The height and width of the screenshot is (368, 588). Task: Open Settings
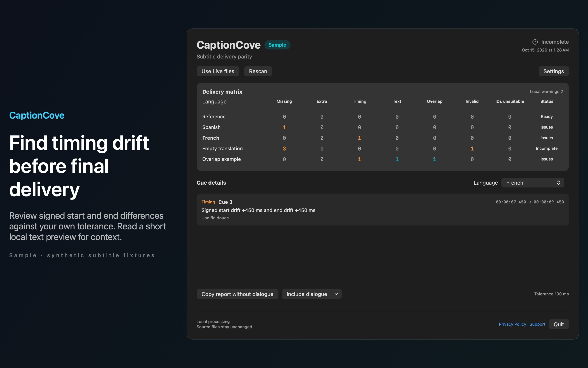pyautogui.click(x=553, y=71)
